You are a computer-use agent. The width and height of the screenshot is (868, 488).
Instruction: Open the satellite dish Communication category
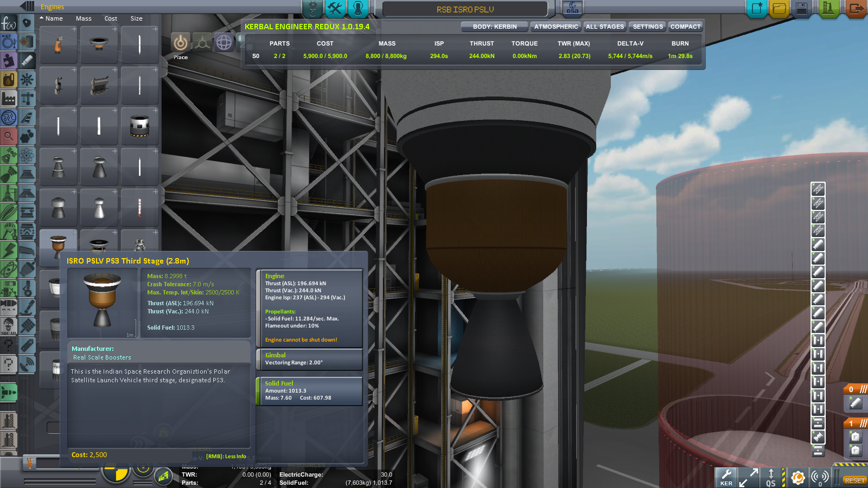pos(27,364)
